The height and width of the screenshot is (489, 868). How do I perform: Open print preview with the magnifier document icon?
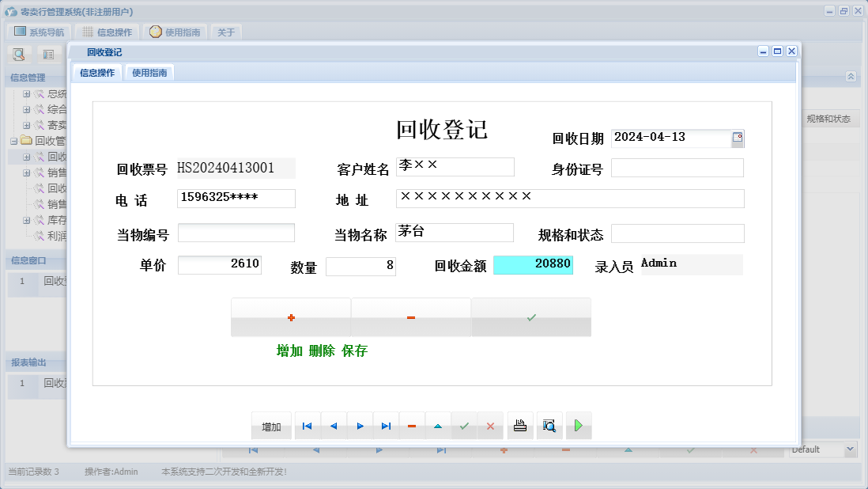549,426
